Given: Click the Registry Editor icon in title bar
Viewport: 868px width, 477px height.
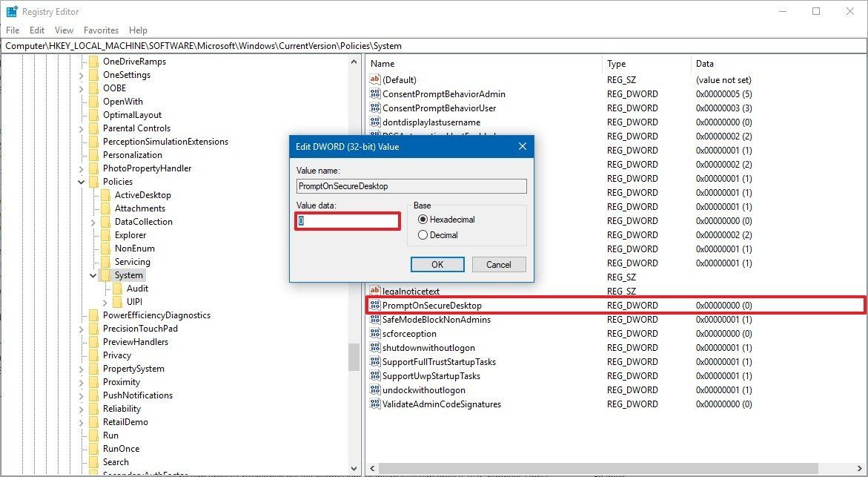Looking at the screenshot, I should point(10,11).
